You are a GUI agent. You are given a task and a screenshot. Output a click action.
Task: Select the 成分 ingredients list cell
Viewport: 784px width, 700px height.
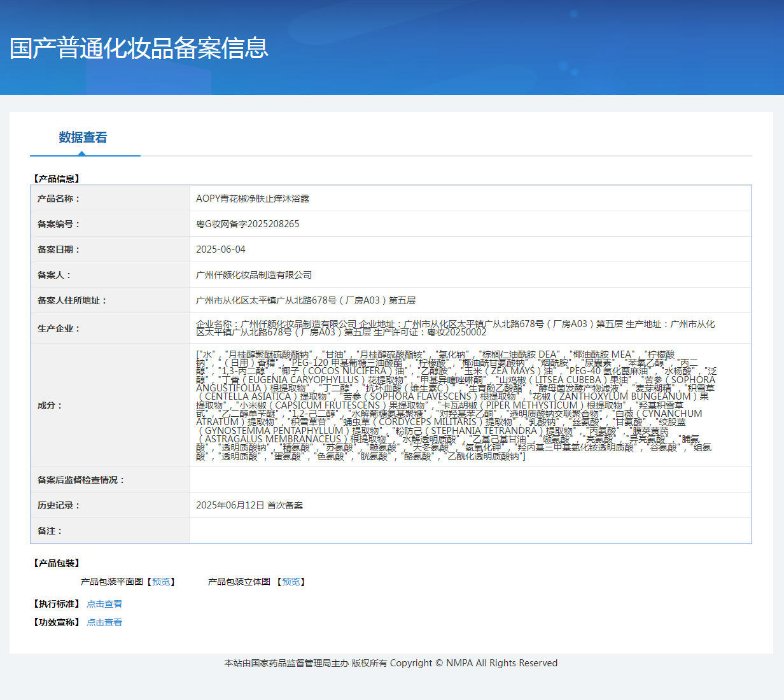click(445, 404)
